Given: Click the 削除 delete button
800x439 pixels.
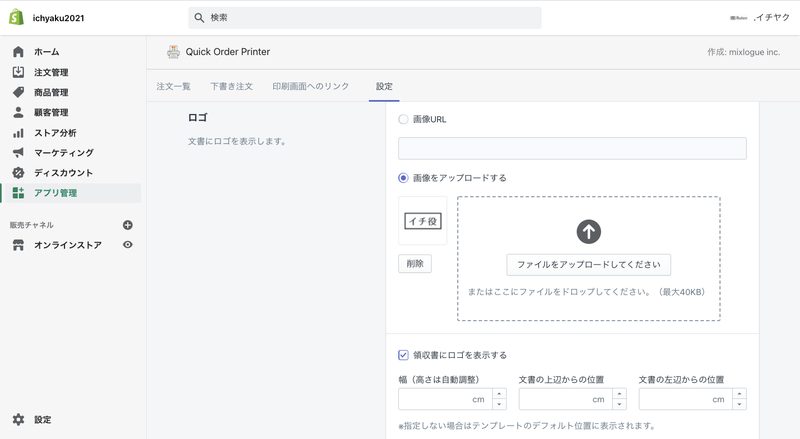Looking at the screenshot, I should click(x=415, y=264).
